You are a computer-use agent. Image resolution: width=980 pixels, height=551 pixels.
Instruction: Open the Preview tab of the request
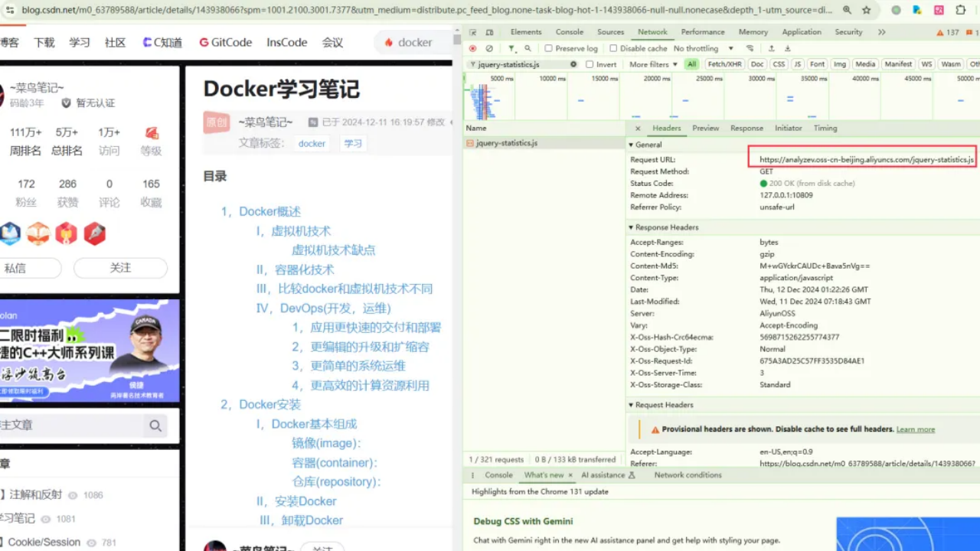pos(706,128)
